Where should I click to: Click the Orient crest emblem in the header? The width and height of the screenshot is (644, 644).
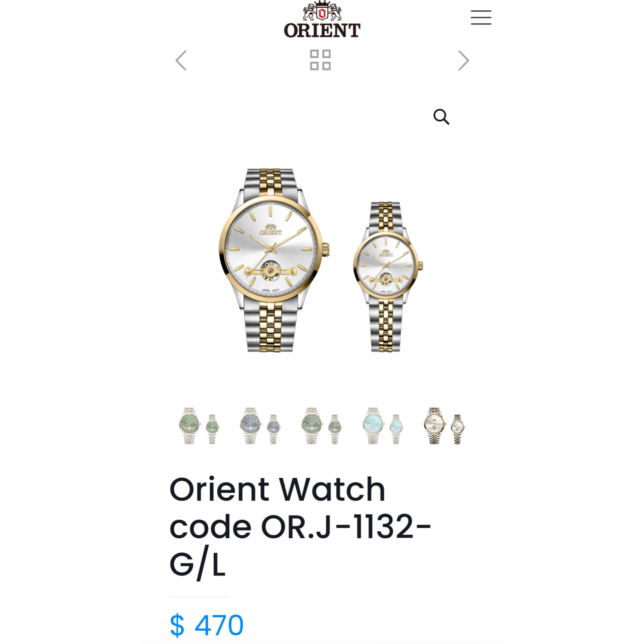(322, 11)
